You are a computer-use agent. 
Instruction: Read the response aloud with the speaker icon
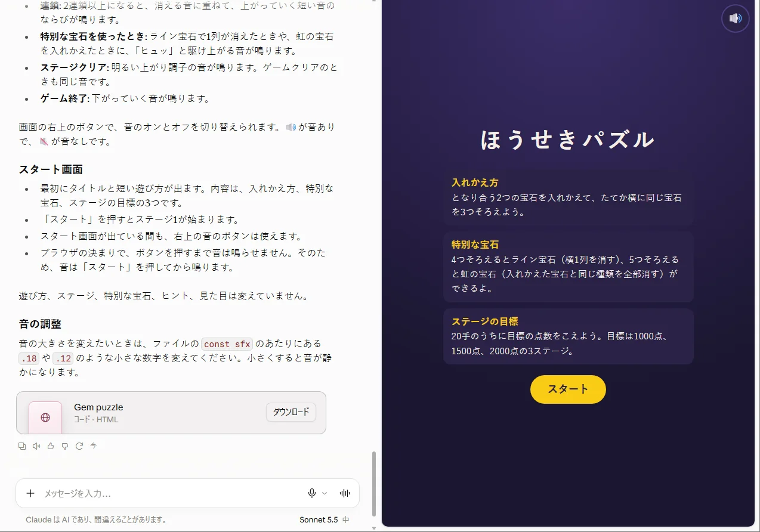click(x=36, y=446)
